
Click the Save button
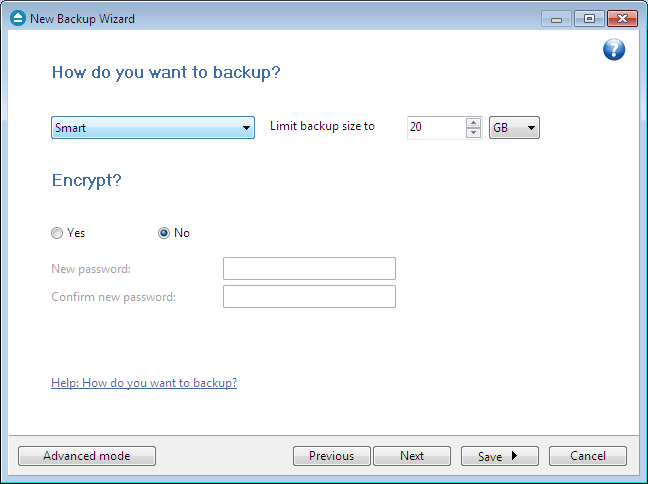tap(490, 456)
